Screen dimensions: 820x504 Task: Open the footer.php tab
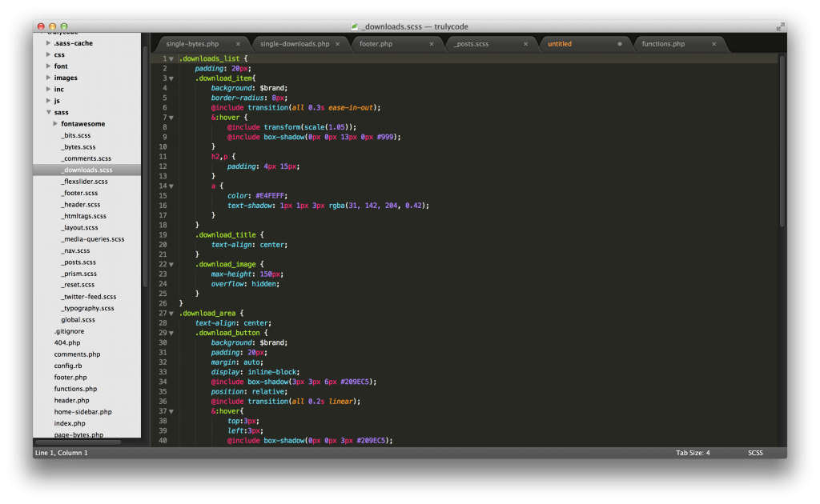pos(376,44)
